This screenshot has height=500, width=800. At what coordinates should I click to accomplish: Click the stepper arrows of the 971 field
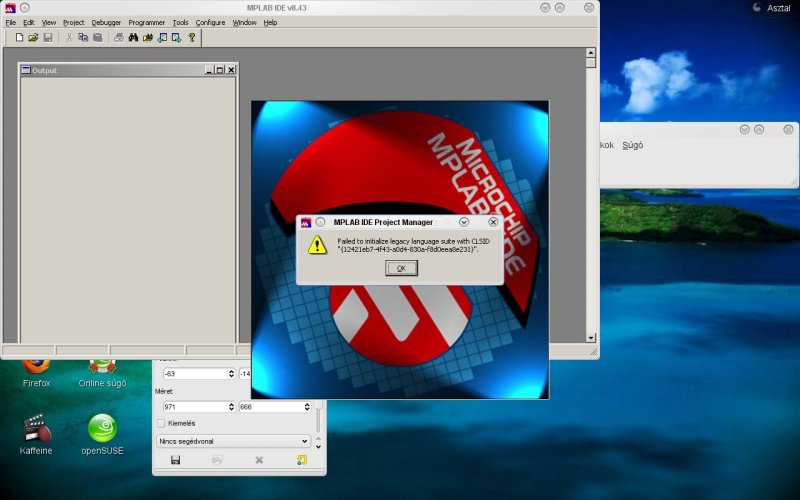231,407
